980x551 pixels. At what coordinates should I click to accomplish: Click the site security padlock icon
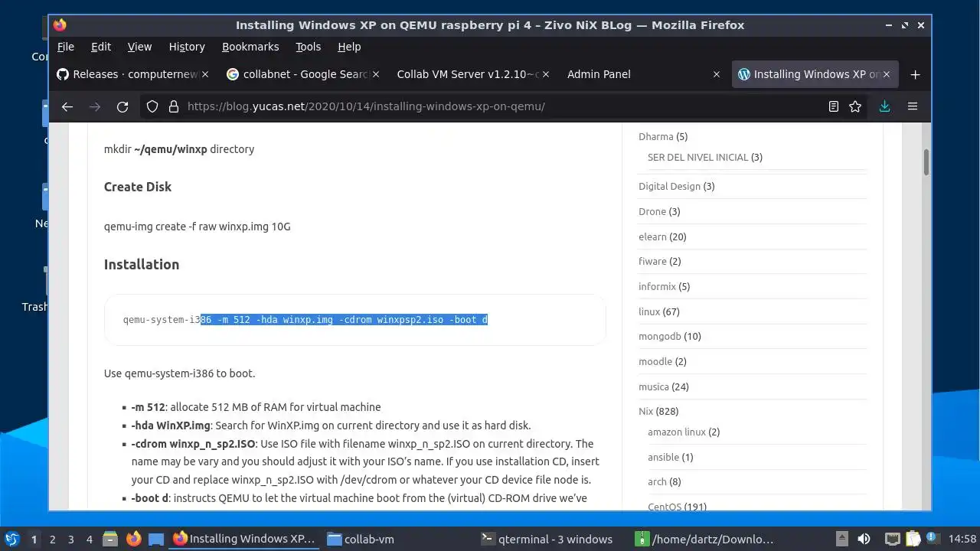click(173, 106)
